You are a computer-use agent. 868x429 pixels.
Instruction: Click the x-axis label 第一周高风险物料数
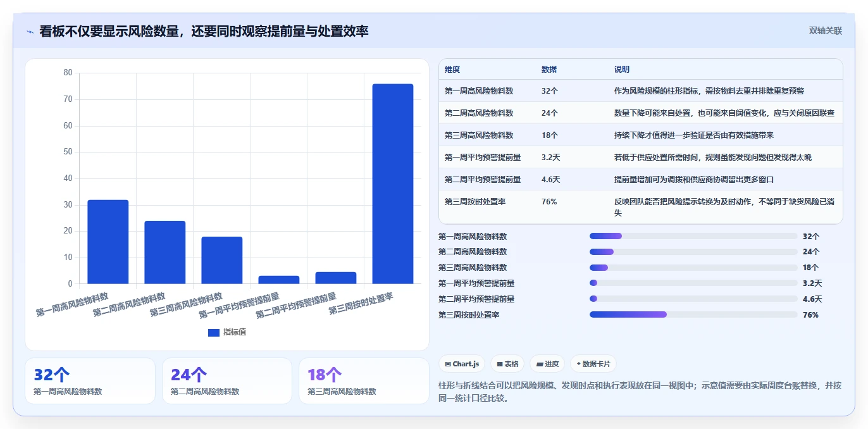(72, 304)
